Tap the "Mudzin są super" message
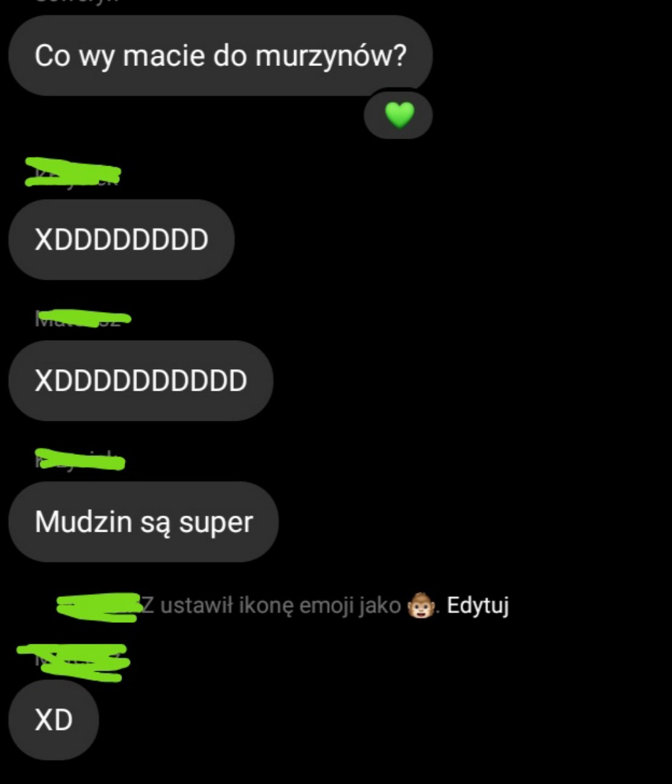 144,522
